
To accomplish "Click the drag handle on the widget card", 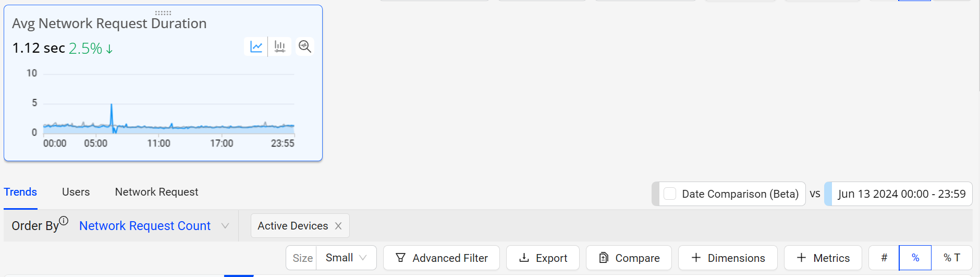I will [163, 13].
